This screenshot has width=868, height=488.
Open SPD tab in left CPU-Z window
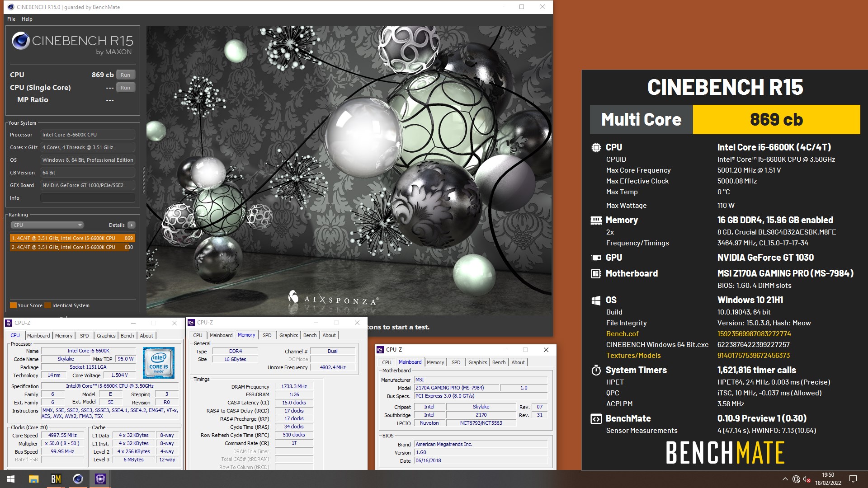pyautogui.click(x=85, y=336)
